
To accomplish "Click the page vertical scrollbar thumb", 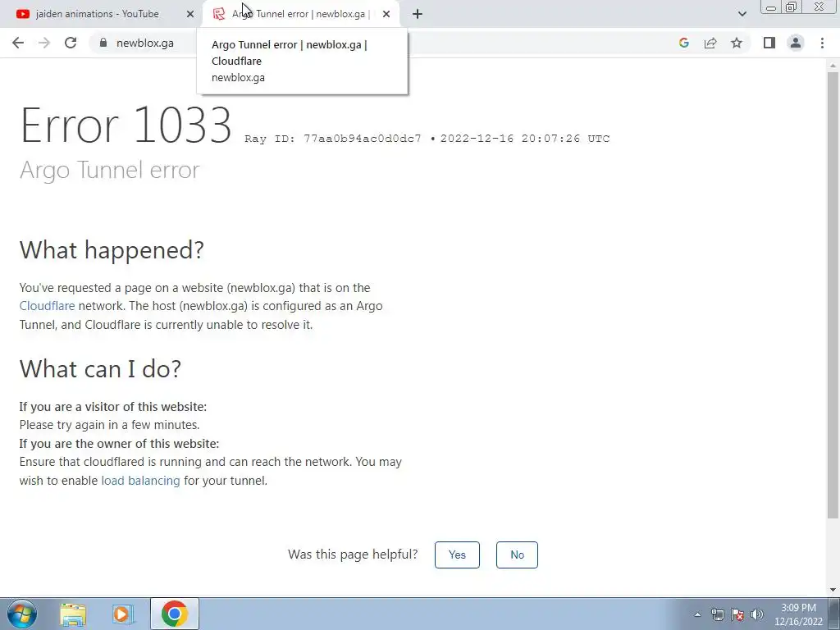I will tap(833, 294).
